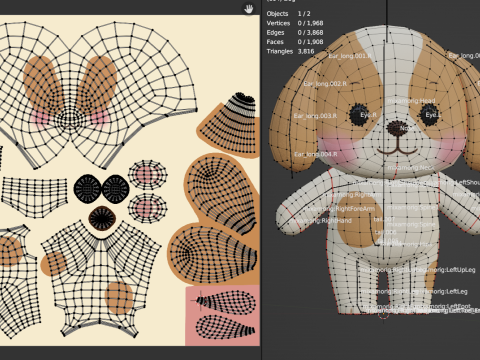Click the Objects 1 / 2 statistic
Screen dimensions: 480x360
click(288, 14)
